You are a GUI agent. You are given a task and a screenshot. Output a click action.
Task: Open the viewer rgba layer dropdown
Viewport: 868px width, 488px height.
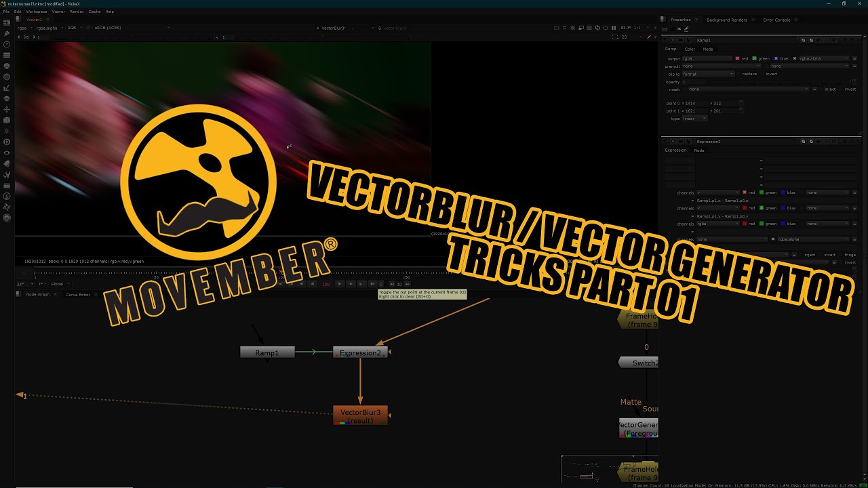coord(25,28)
